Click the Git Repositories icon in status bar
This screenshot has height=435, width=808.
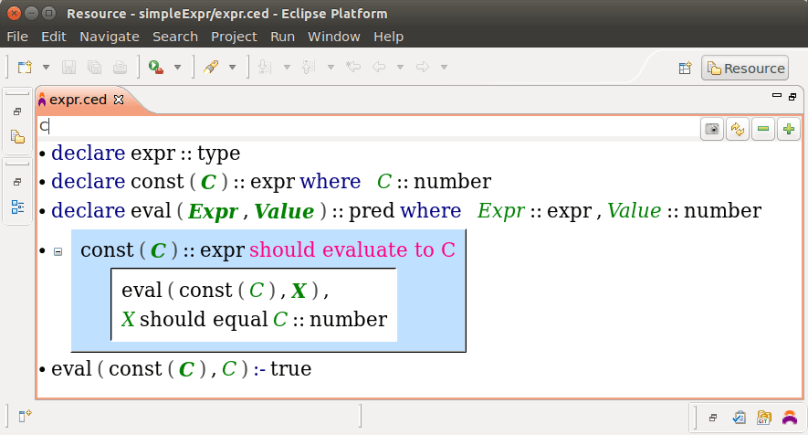pyautogui.click(x=765, y=418)
